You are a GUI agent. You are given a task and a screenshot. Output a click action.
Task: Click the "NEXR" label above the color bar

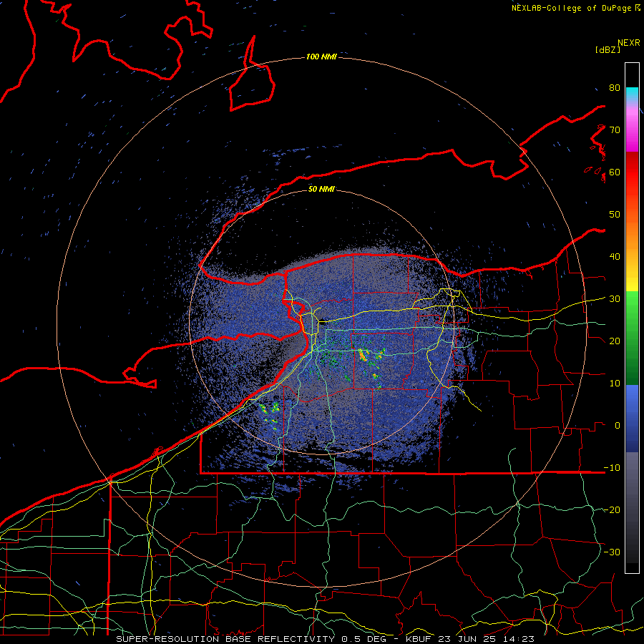[x=629, y=43]
